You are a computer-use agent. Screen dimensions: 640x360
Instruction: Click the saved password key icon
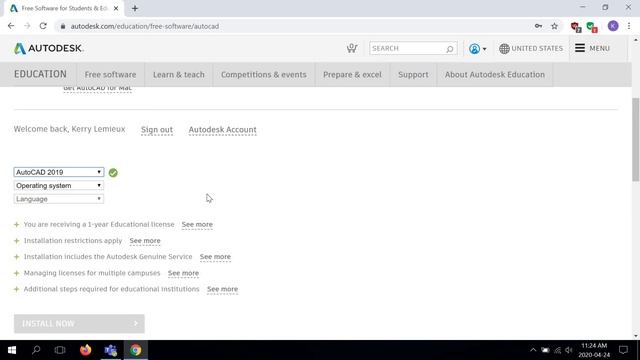click(538, 26)
